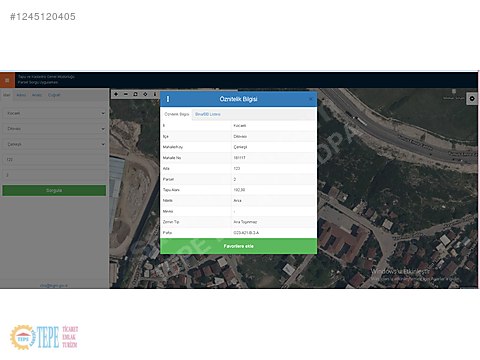
Task: Zoom in with the plus map tool
Action: tap(116, 94)
